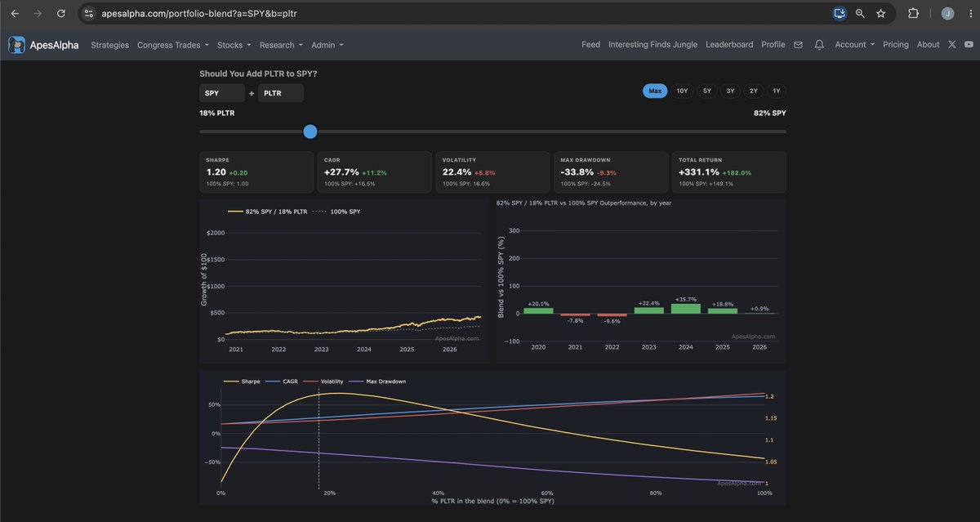Select the 2Y time range
Image resolution: width=980 pixels, height=522 pixels.
754,91
